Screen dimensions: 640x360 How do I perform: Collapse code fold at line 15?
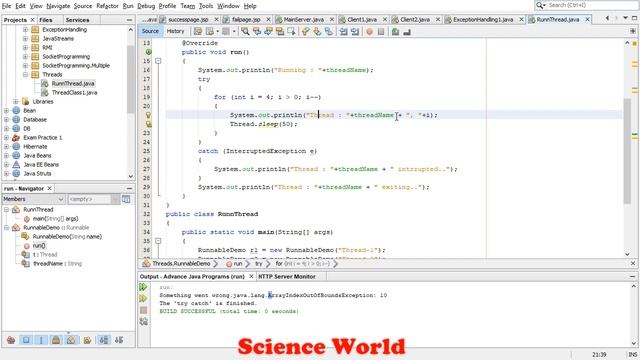tap(158, 61)
